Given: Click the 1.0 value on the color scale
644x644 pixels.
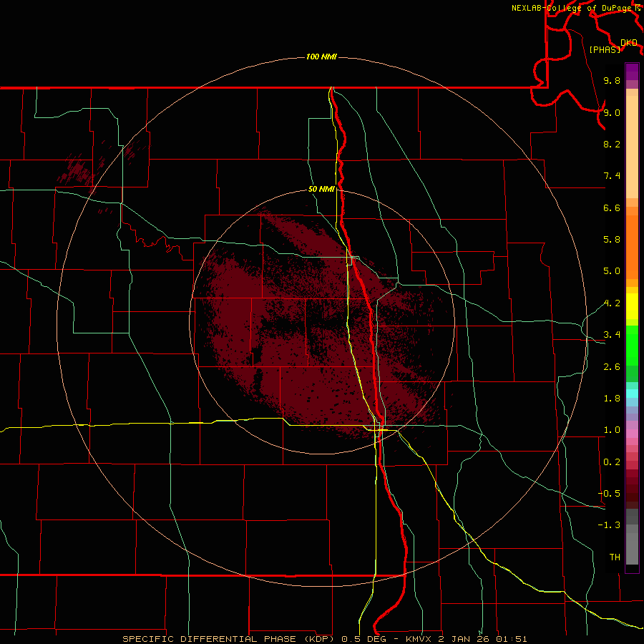Looking at the screenshot, I should point(612,429).
